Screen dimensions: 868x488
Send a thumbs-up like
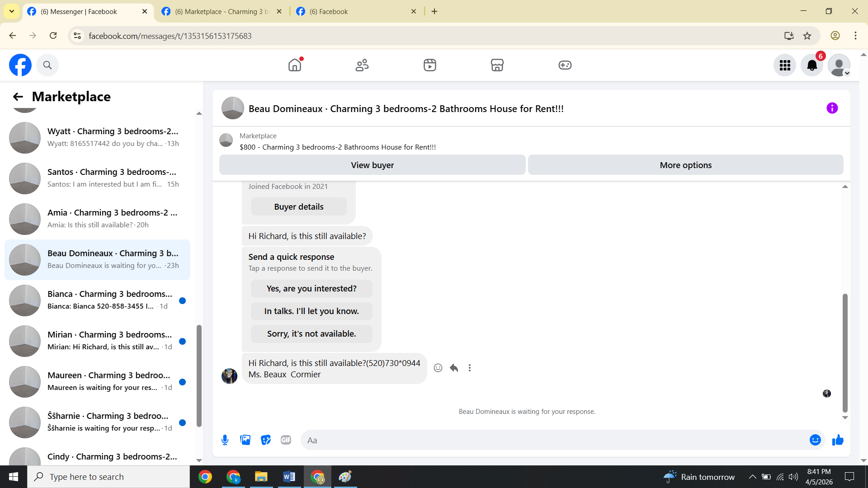838,440
